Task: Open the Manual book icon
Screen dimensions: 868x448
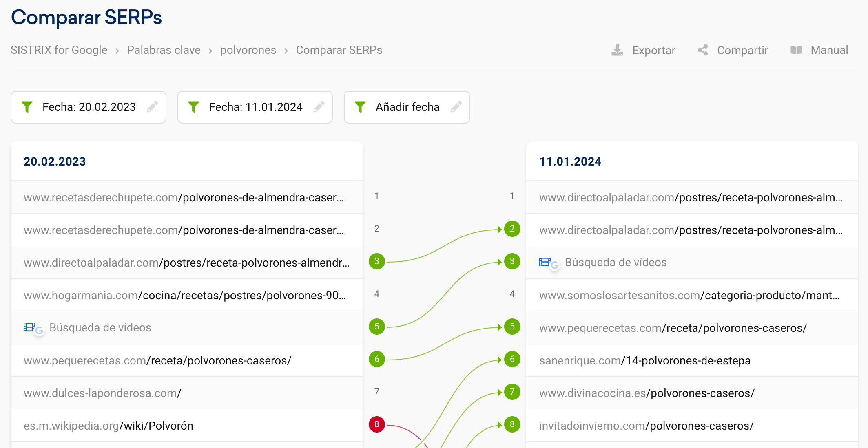Action: (x=796, y=50)
